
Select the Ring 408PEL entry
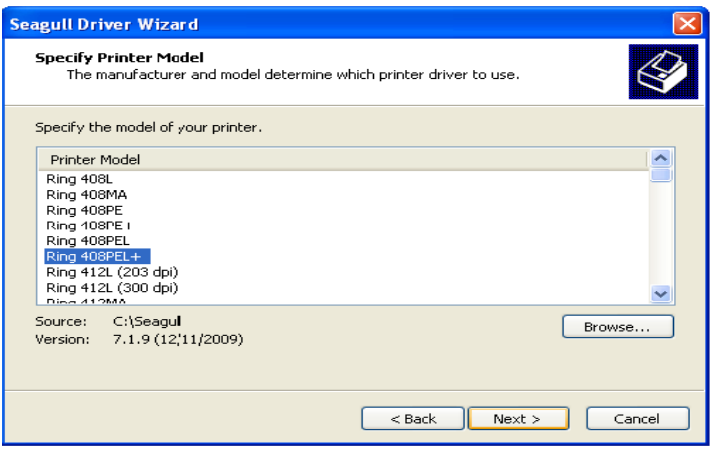(x=89, y=241)
